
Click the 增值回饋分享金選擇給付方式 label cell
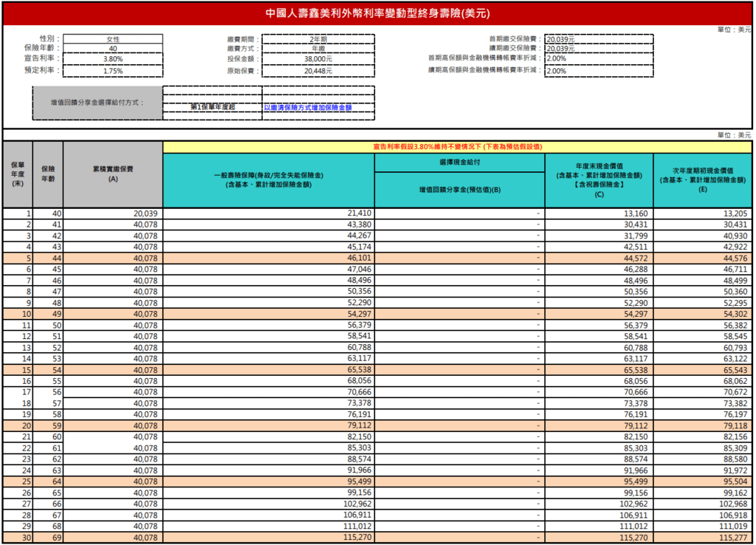pyautogui.click(x=97, y=103)
